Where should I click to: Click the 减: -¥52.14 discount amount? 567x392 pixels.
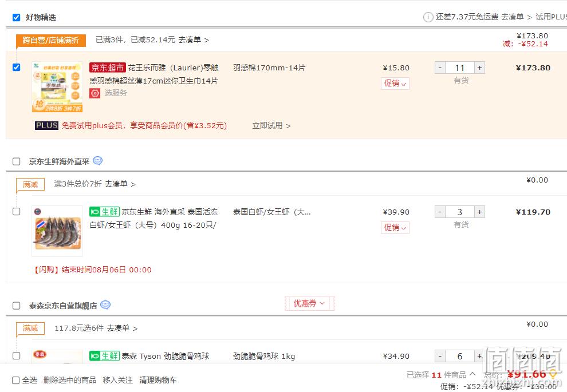(525, 43)
